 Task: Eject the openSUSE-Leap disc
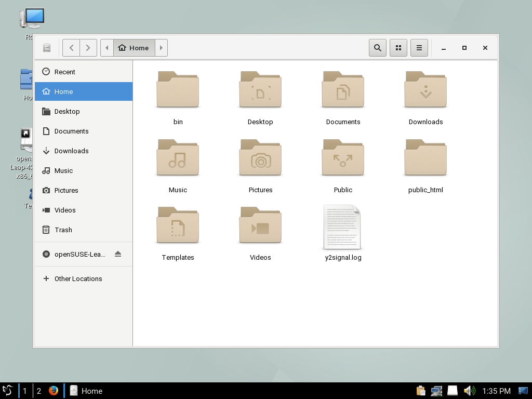click(118, 254)
